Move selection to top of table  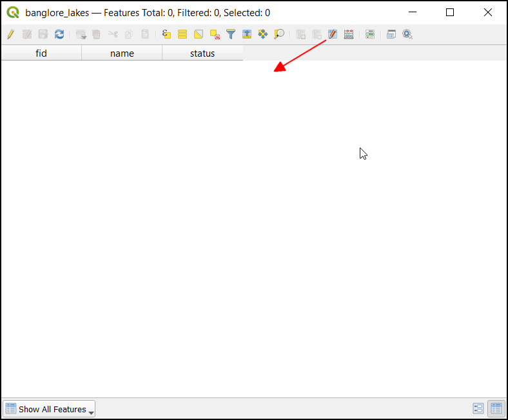pyautogui.click(x=247, y=34)
